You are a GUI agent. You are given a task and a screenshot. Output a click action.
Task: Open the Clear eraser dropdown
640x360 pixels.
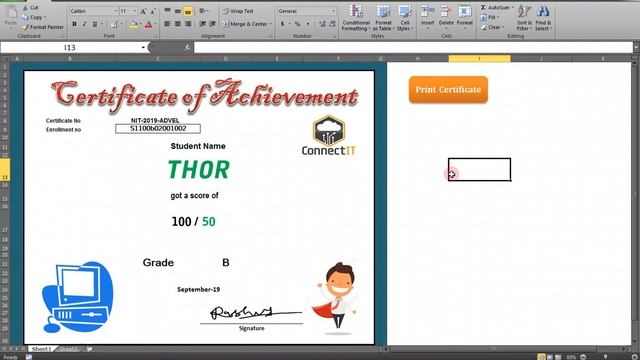[492, 27]
